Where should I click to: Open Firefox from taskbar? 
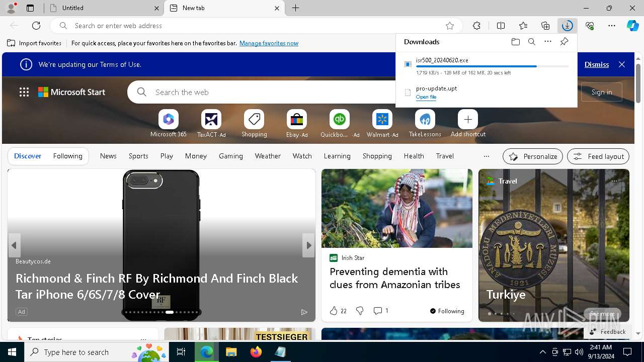point(256,352)
